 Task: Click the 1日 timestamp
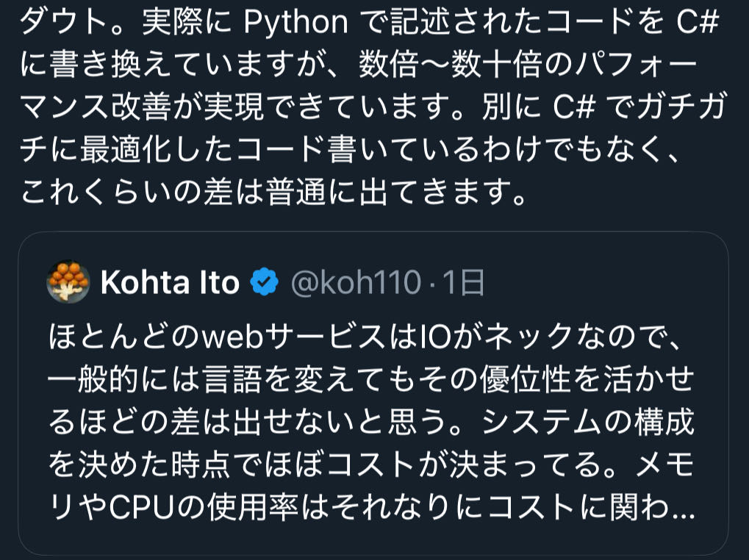(463, 282)
